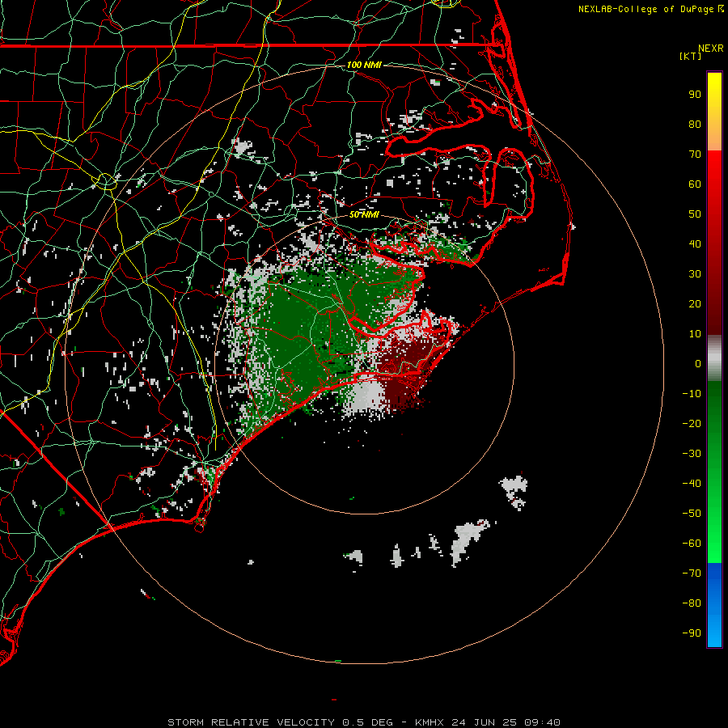The width and height of the screenshot is (728, 728).
Task: Click the STORM RELATIVE VELOCITY caption text
Action: (x=251, y=722)
